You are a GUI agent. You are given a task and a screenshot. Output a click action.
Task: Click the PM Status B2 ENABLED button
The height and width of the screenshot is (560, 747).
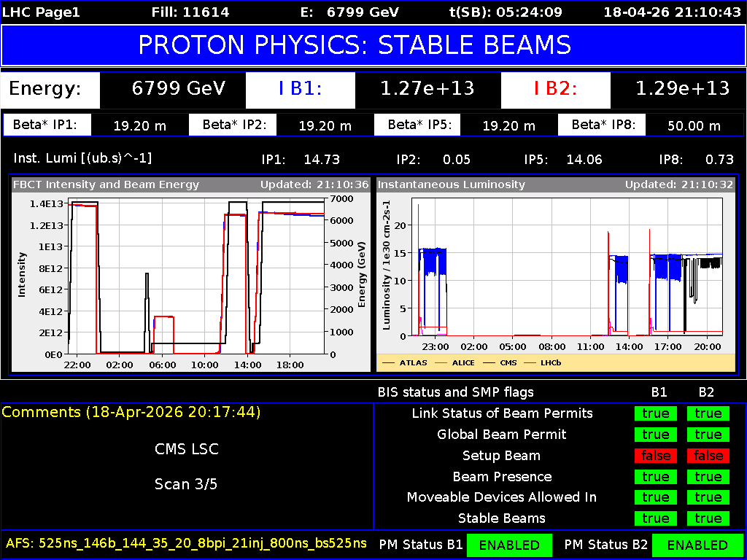pyautogui.click(x=699, y=545)
